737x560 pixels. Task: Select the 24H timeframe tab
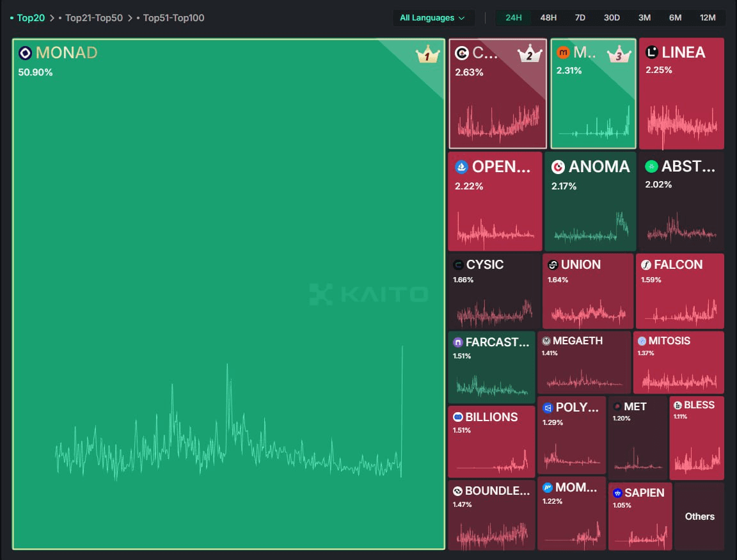coord(513,18)
